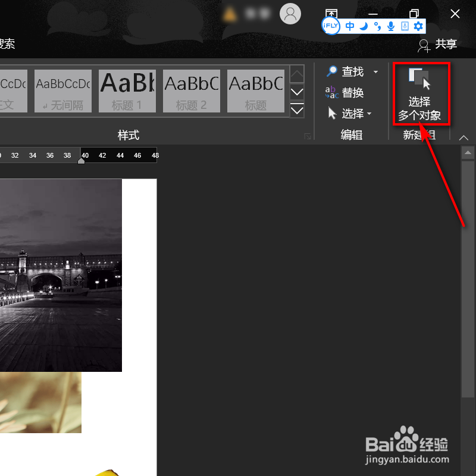Apply the 标题 title style
Viewport: 476px width, 476px height.
(x=256, y=91)
